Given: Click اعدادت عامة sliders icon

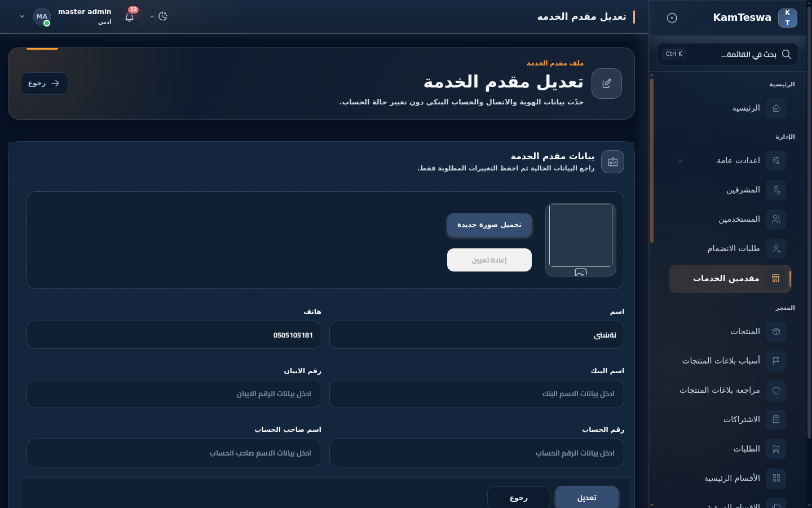Looking at the screenshot, I should [776, 160].
